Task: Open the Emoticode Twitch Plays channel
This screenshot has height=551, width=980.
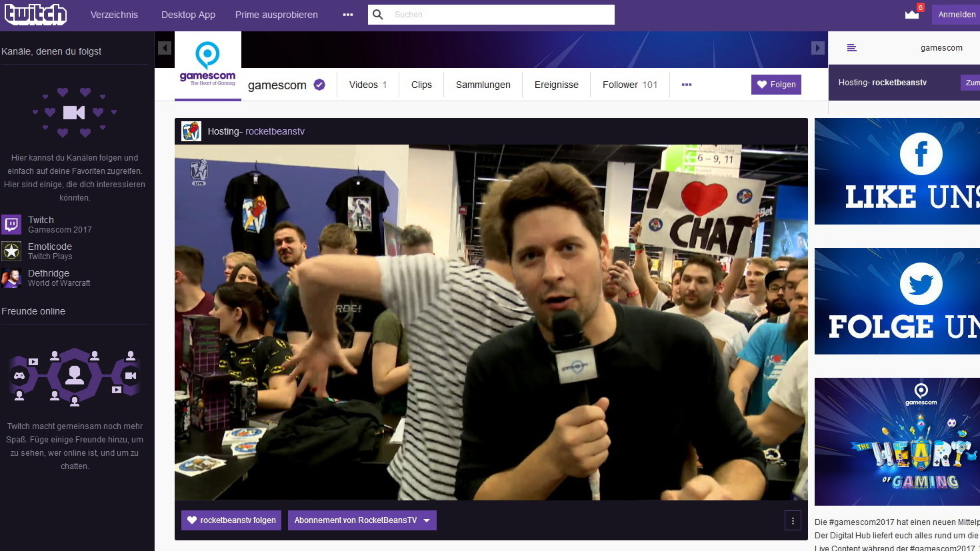Action: click(50, 251)
